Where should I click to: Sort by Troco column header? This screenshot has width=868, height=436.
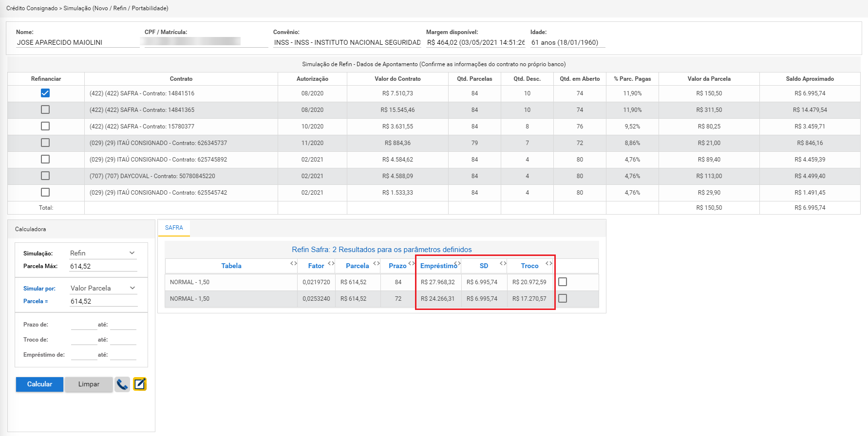click(x=529, y=266)
